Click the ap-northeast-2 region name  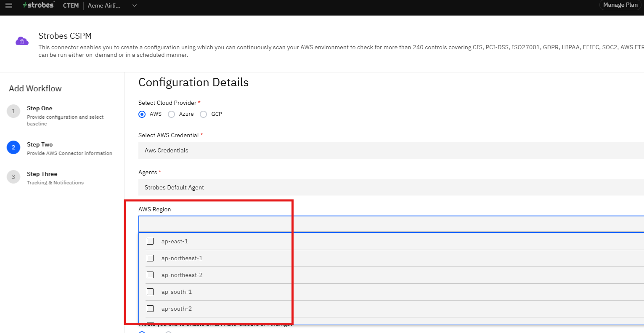[182, 275]
